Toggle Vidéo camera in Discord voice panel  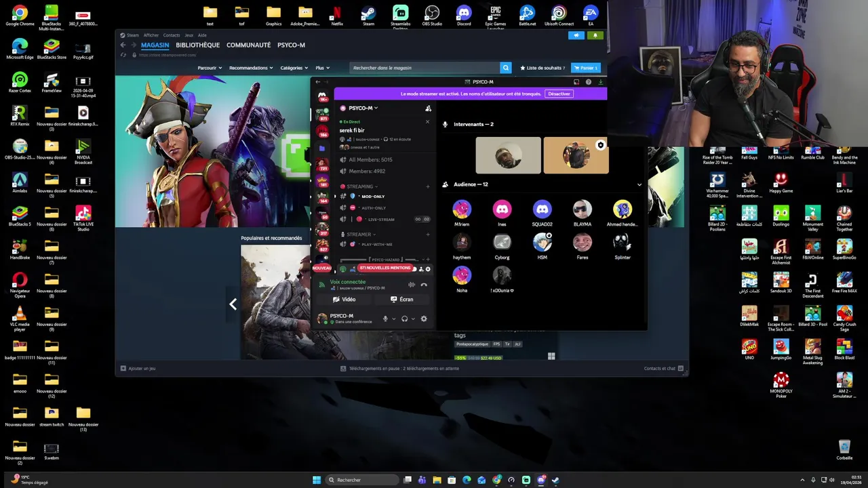click(344, 299)
